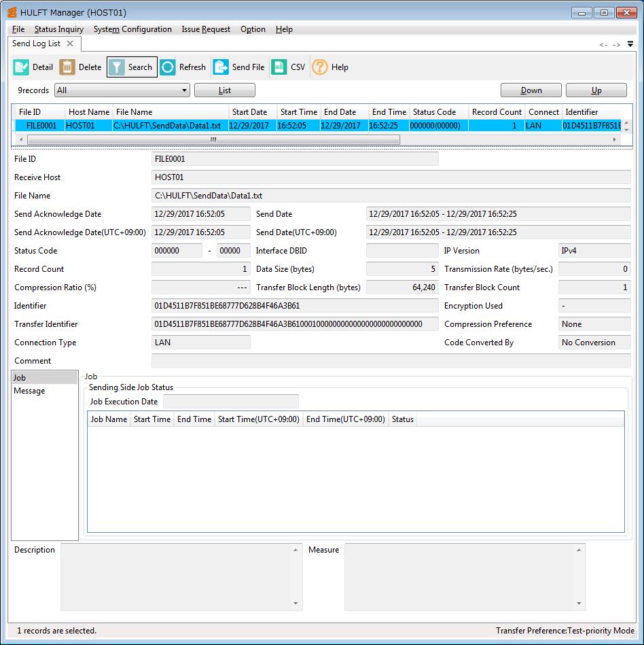Sort by File ID column header

point(40,112)
